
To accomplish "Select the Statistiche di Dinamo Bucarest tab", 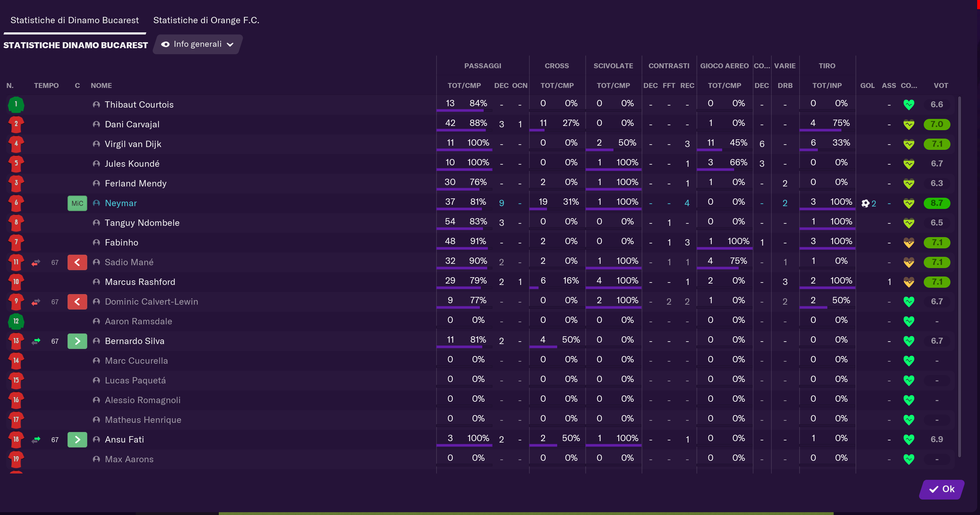I will [75, 20].
